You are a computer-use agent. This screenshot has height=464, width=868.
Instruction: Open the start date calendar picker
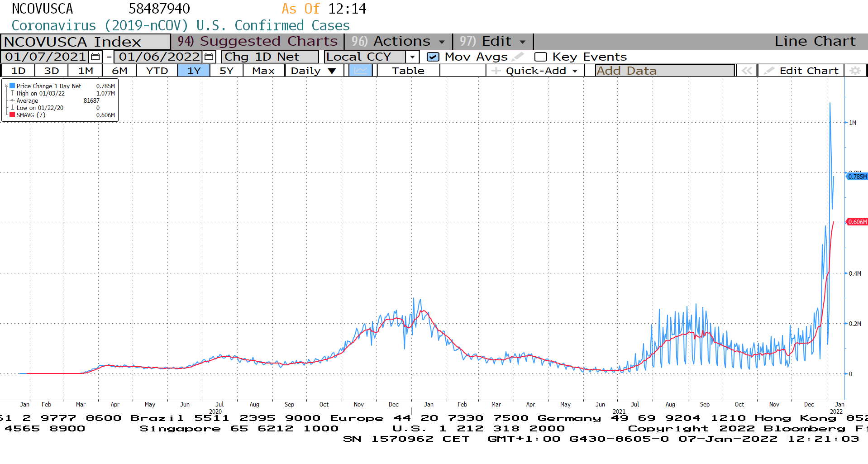tap(95, 57)
